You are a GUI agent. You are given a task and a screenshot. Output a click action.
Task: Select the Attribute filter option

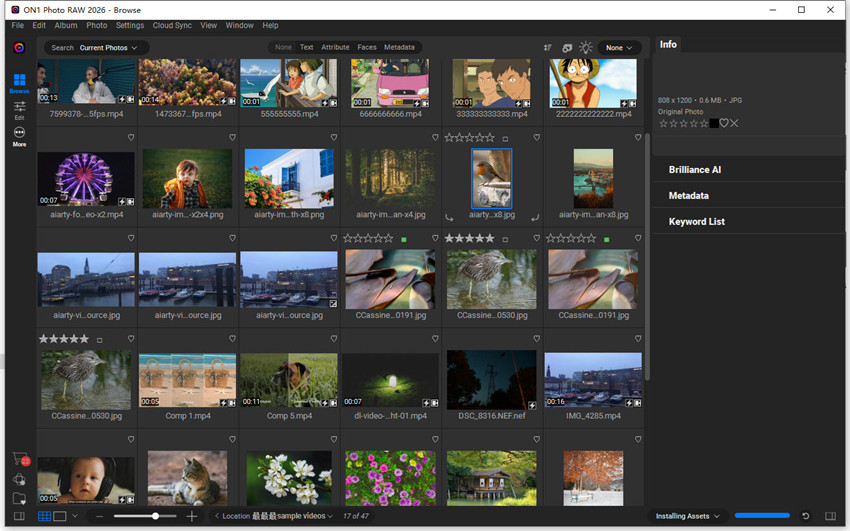335,47
